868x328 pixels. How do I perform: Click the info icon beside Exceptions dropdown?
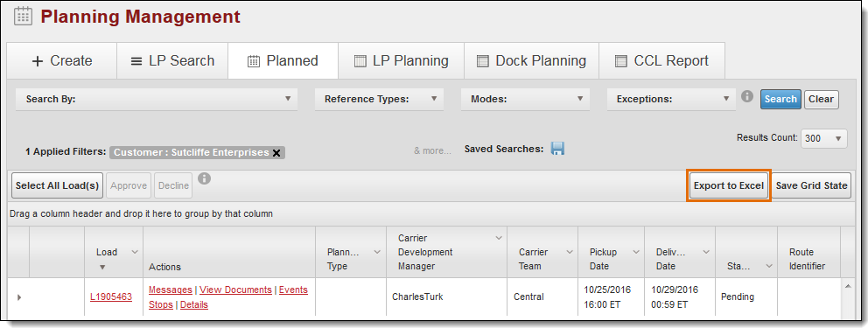coord(747,96)
